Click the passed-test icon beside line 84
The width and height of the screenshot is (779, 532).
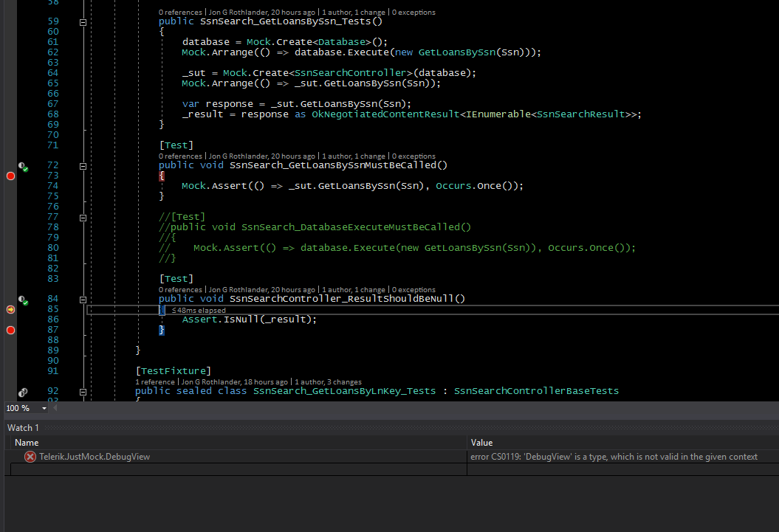coord(23,301)
